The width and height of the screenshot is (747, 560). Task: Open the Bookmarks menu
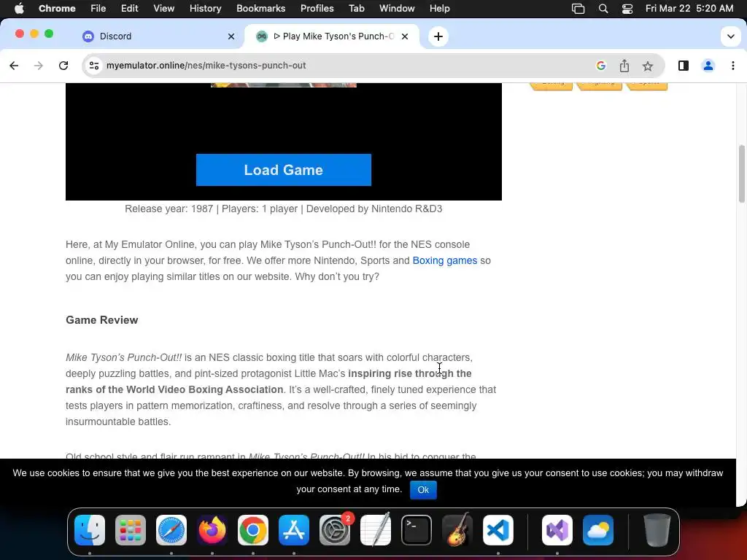tap(260, 9)
